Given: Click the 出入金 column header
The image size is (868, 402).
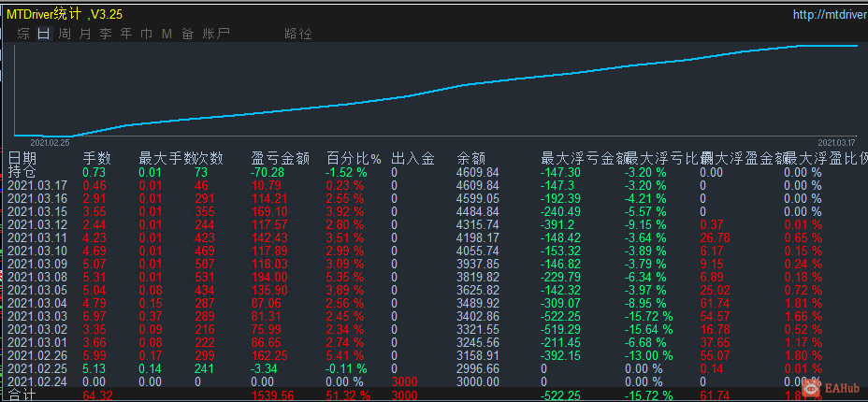Looking at the screenshot, I should click(x=412, y=159).
